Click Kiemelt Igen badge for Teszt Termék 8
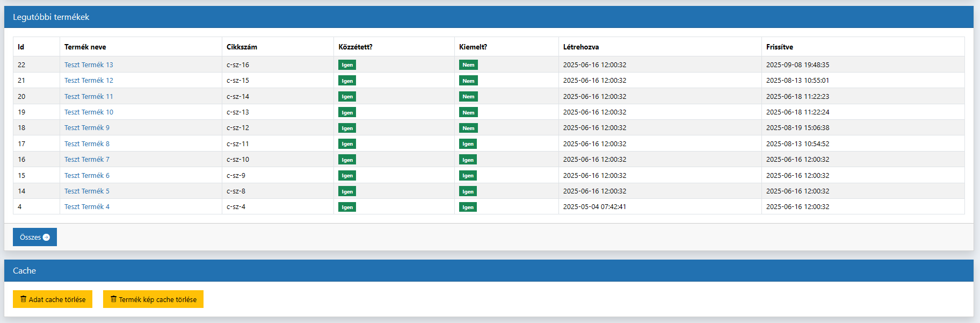 click(468, 144)
